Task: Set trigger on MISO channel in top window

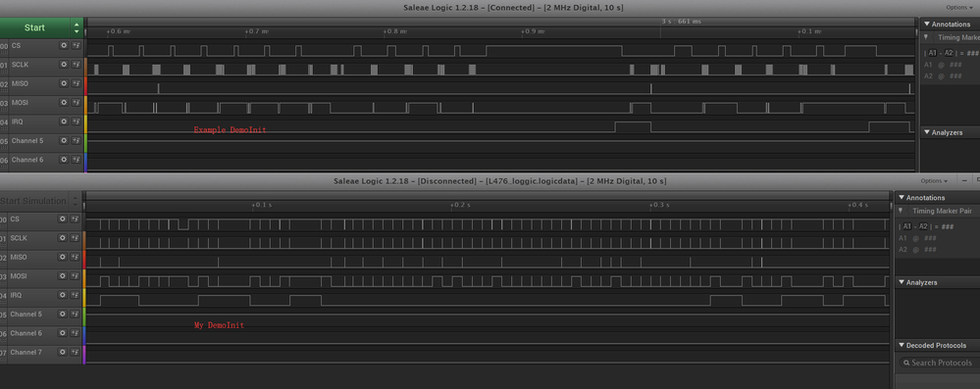Action: [x=76, y=83]
